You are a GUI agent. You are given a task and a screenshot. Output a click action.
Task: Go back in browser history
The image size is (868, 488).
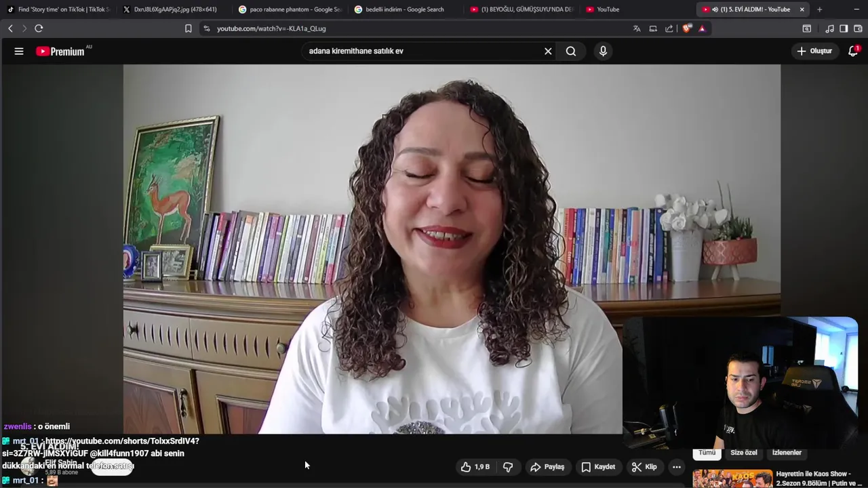tap(10, 28)
